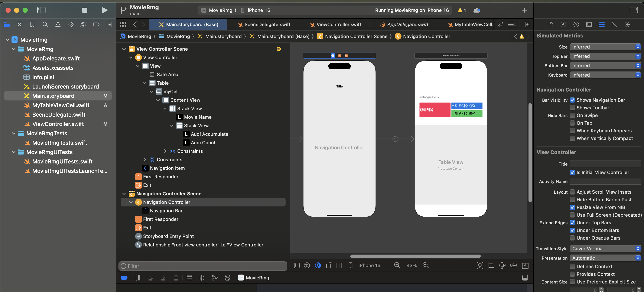Show the Identity inspector
644x292 pixels.
[589, 24]
